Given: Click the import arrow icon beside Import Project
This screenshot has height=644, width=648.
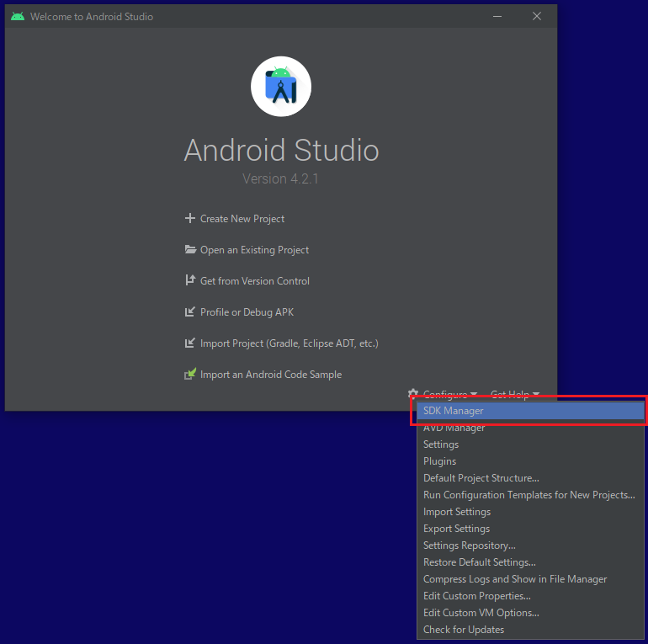Looking at the screenshot, I should 189,343.
